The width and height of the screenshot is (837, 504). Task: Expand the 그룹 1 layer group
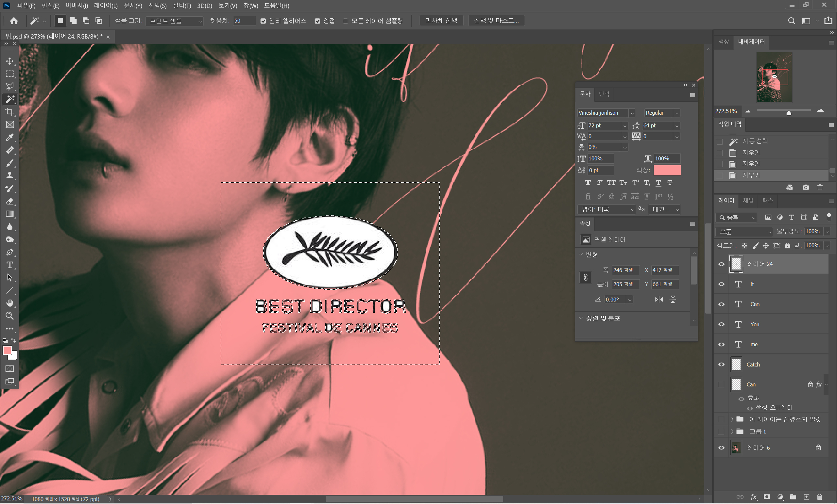[732, 431]
